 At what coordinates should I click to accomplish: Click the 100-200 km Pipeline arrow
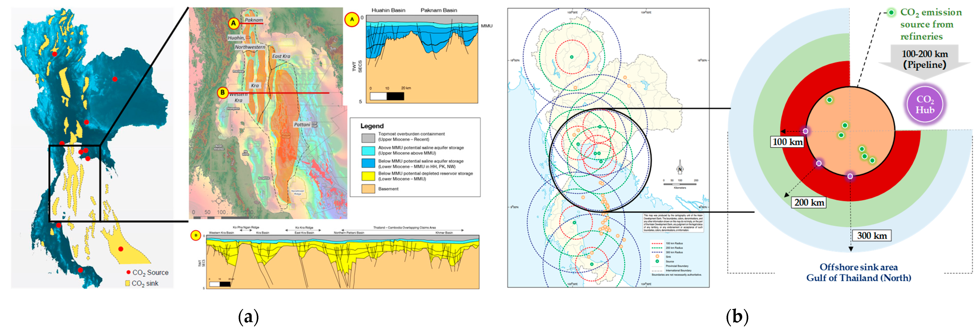[924, 60]
